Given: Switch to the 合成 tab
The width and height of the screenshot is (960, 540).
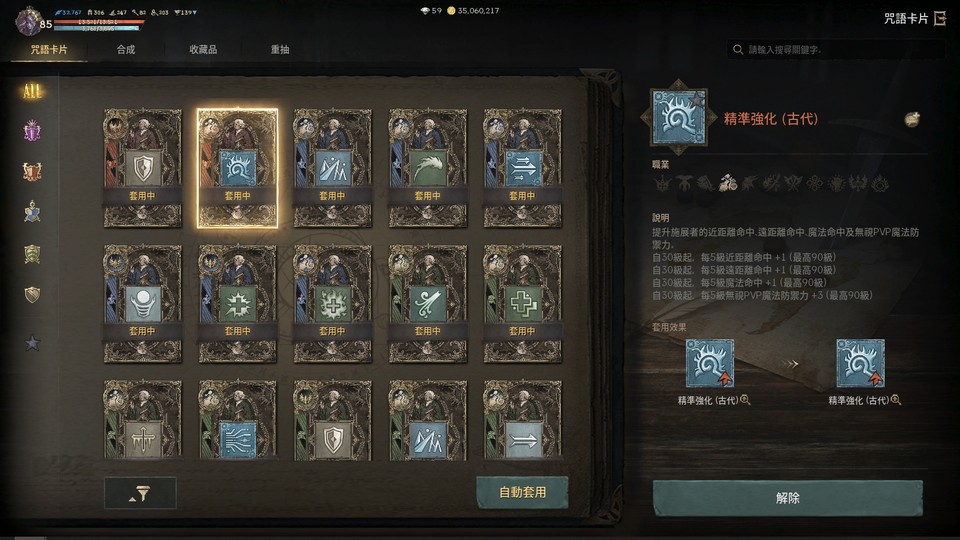Looking at the screenshot, I should point(126,50).
